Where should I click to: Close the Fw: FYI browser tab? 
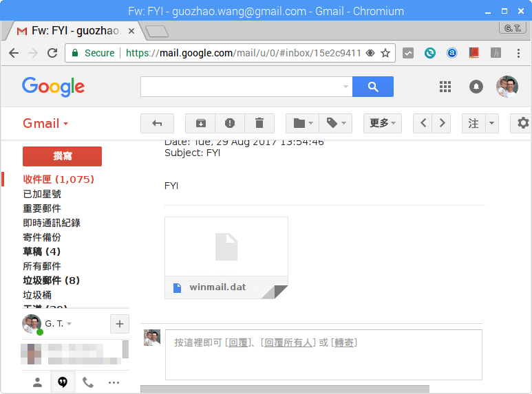[131, 31]
